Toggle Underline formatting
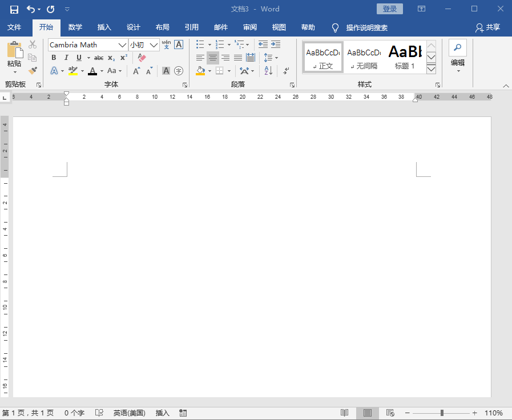 [79, 58]
